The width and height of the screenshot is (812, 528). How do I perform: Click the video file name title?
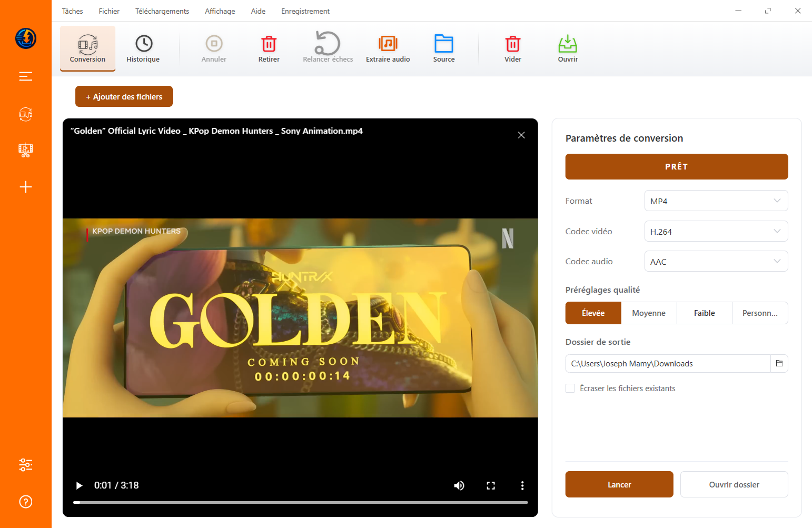click(x=216, y=131)
